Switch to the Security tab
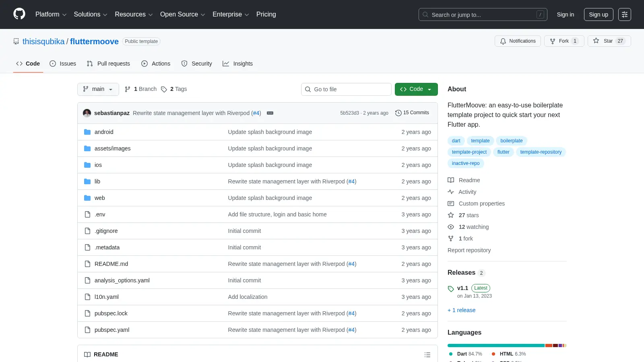644x362 pixels. [196, 64]
